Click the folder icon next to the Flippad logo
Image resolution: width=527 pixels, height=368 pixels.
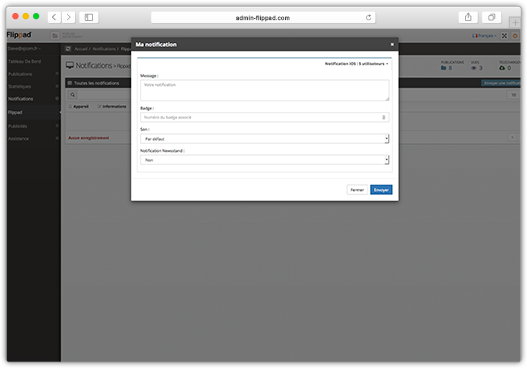pyautogui.click(x=55, y=35)
